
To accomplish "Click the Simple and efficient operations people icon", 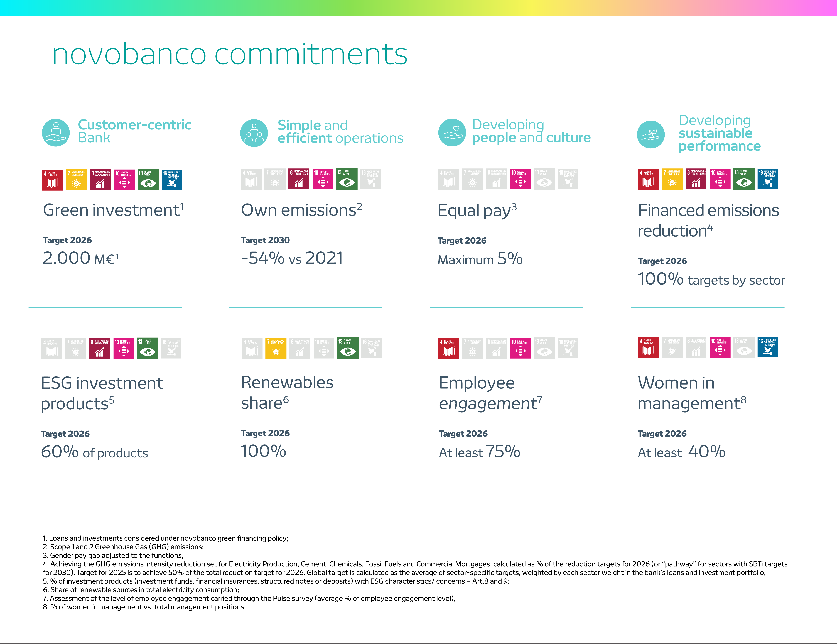I will 254,133.
